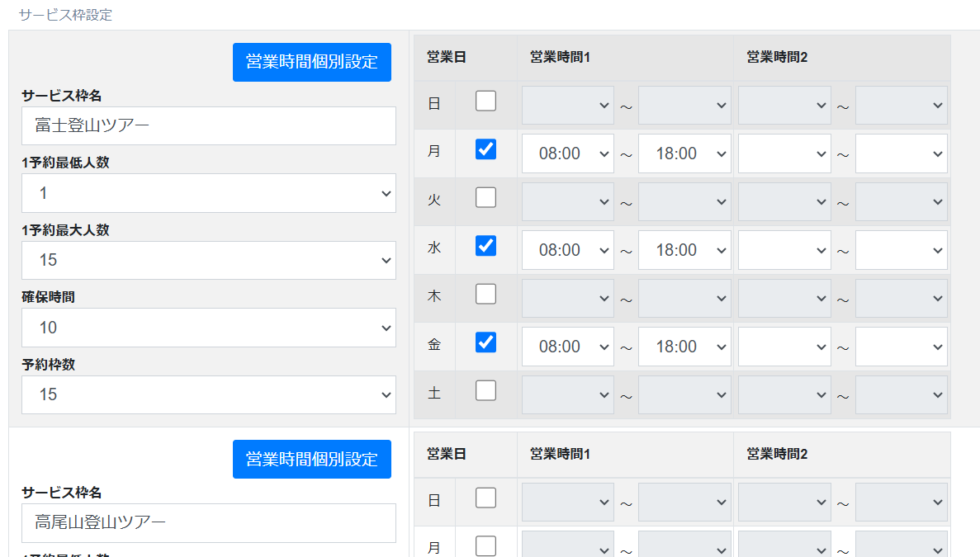
Task: Click the 富士登山ツアー service name field
Action: [x=208, y=125]
